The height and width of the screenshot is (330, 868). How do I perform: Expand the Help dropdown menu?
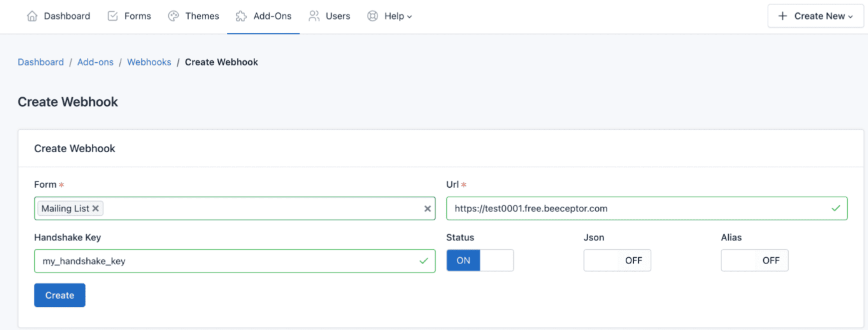coord(398,16)
